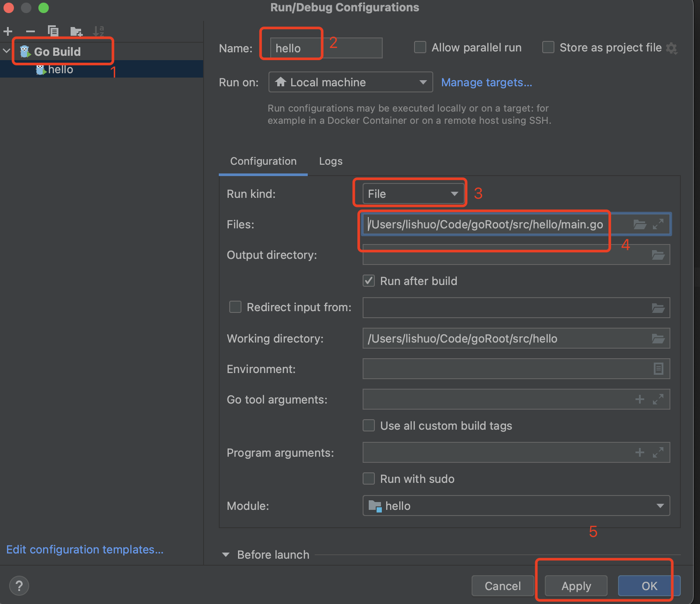Viewport: 700px width, 604px height.
Task: Enable Run with sudo
Action: coord(369,478)
